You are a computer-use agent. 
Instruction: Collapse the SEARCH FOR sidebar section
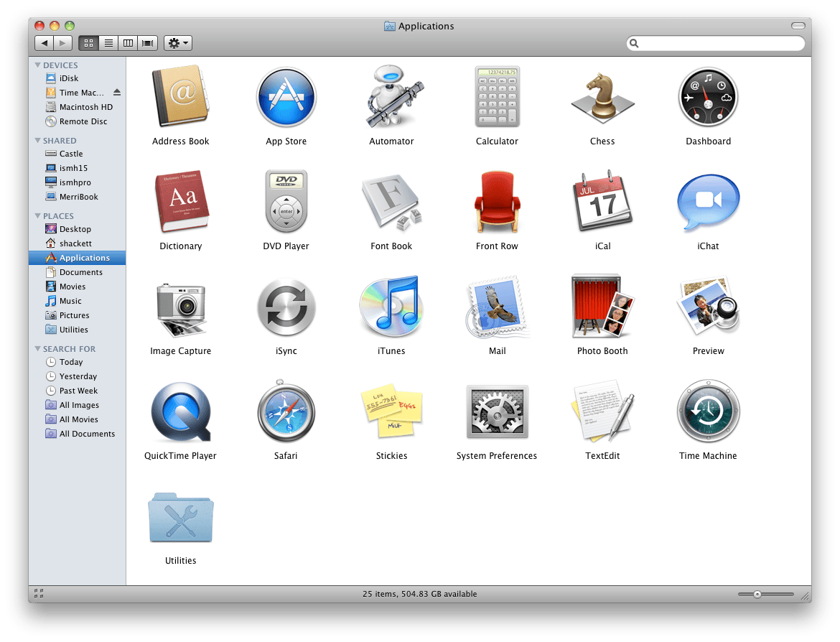[x=37, y=348]
